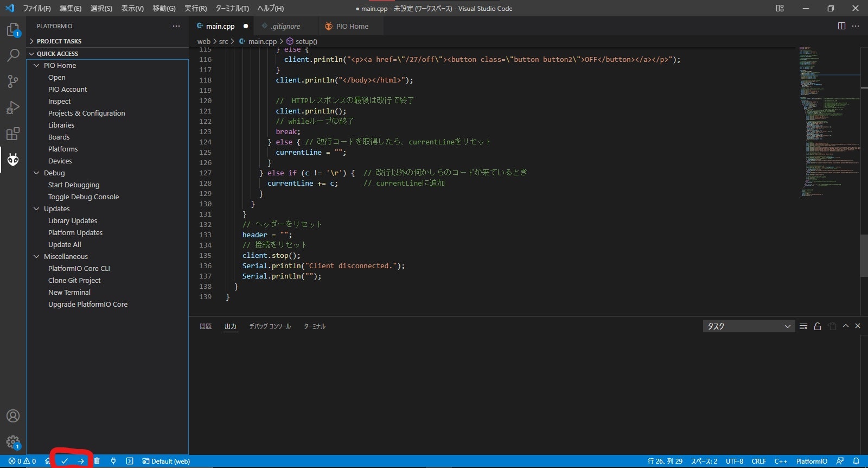Maximize the panel with the up chevron
This screenshot has height=468, width=868.
click(x=845, y=326)
